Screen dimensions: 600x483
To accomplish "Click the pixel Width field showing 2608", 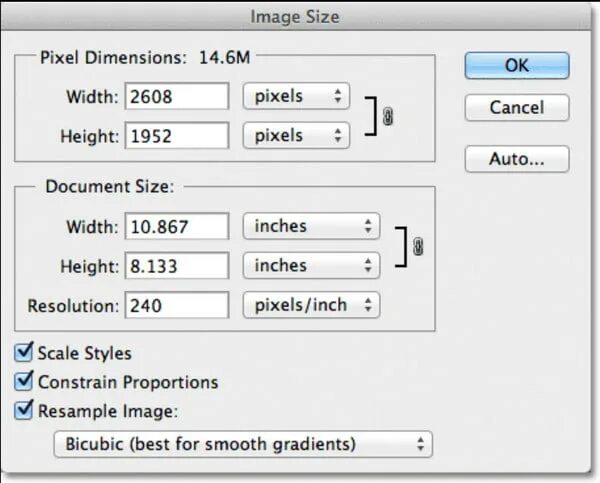I will [178, 97].
